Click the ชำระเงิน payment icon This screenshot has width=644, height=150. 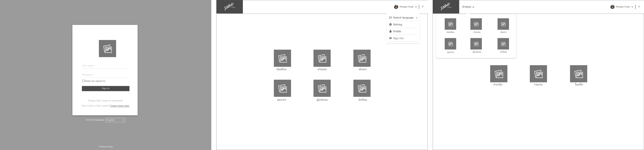tap(498, 74)
